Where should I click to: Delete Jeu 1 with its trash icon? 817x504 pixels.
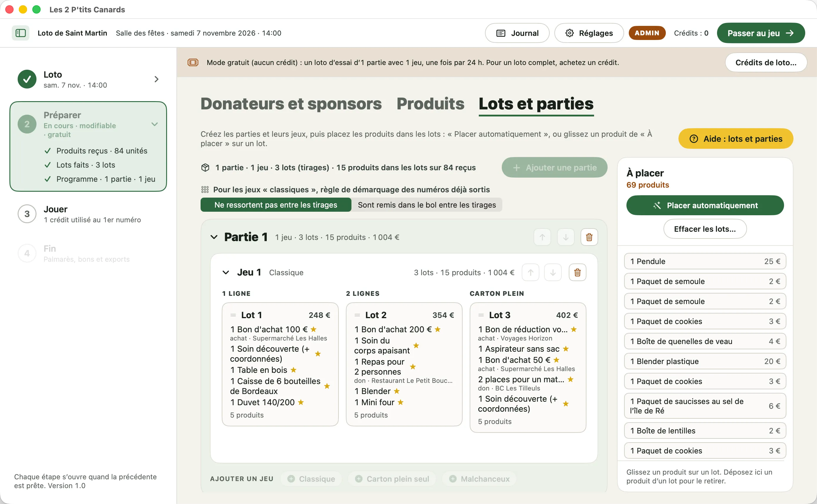click(x=577, y=272)
